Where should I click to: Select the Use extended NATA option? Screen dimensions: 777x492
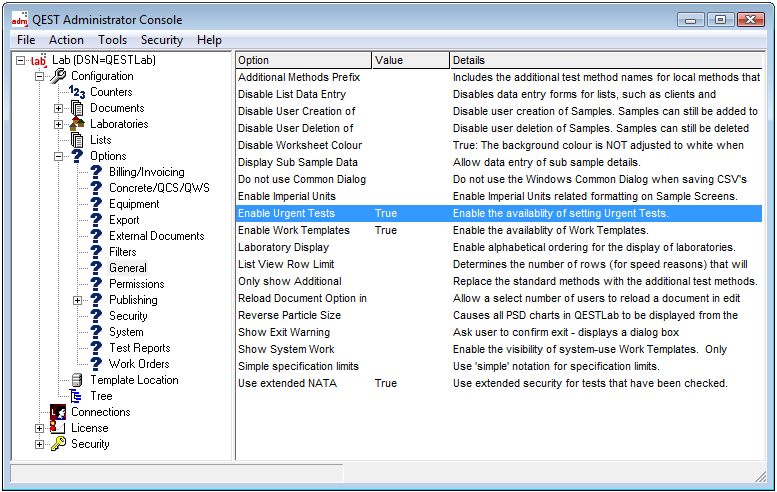tap(287, 383)
